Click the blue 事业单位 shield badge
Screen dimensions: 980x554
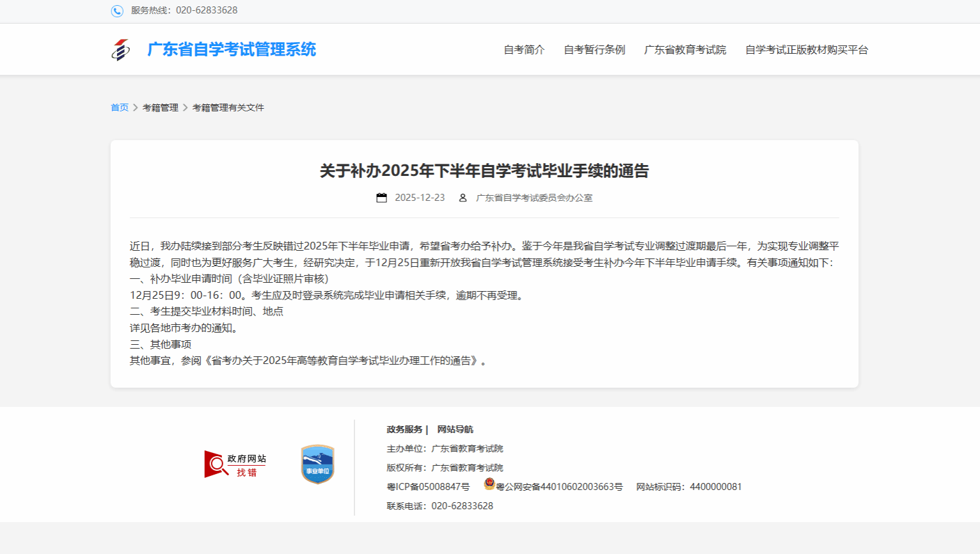(317, 464)
